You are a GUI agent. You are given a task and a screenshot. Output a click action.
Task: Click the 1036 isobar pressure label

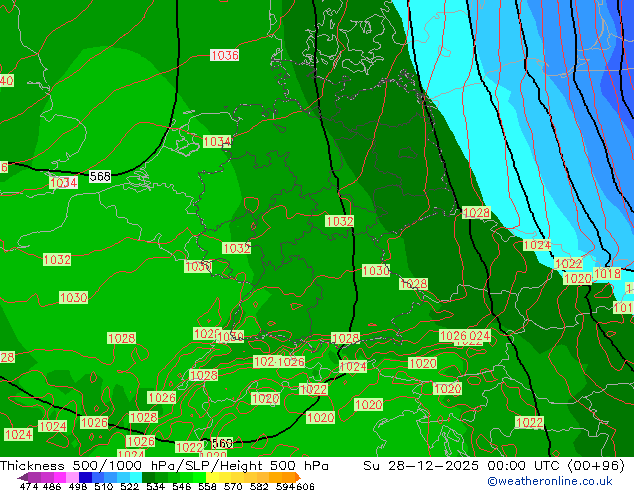pyautogui.click(x=224, y=55)
